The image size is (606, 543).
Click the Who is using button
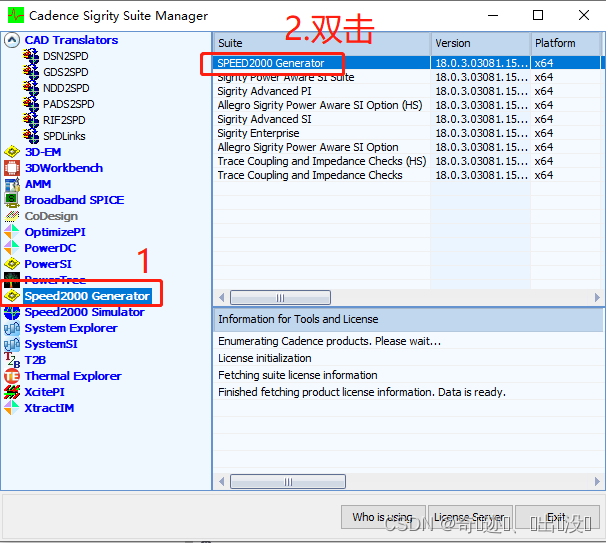click(383, 517)
